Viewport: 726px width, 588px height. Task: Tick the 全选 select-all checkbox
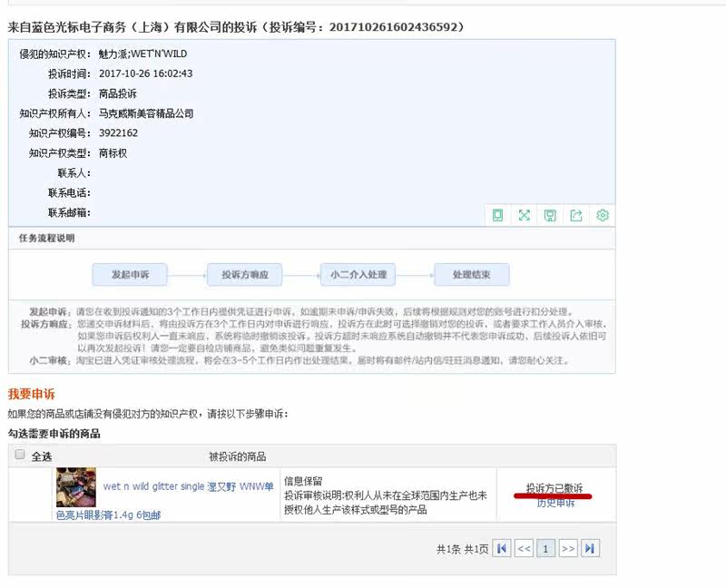click(x=20, y=455)
